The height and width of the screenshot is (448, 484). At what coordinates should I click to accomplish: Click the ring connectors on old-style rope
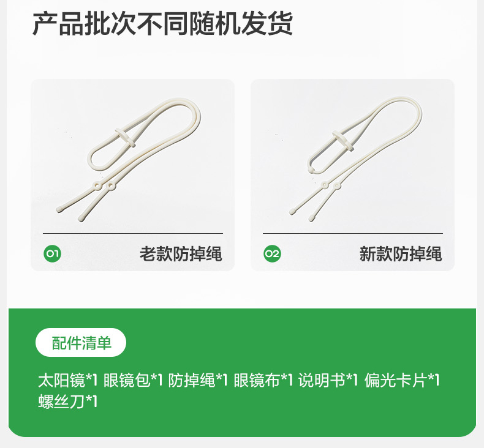(x=104, y=186)
